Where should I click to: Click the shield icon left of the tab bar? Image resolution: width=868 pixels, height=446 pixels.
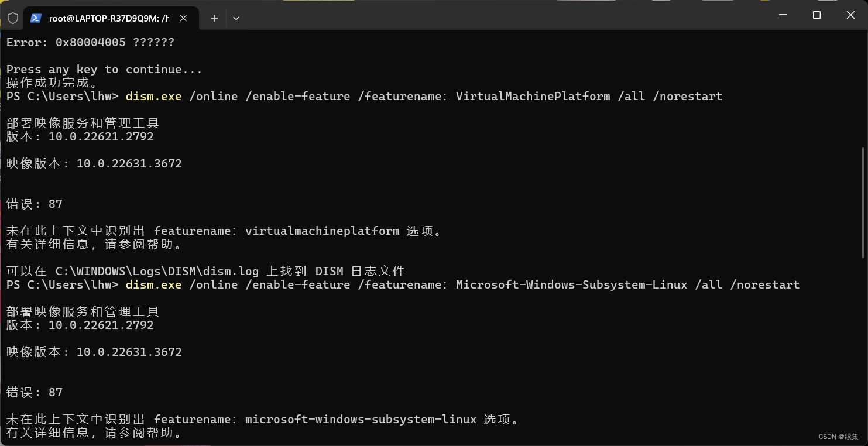click(x=12, y=18)
